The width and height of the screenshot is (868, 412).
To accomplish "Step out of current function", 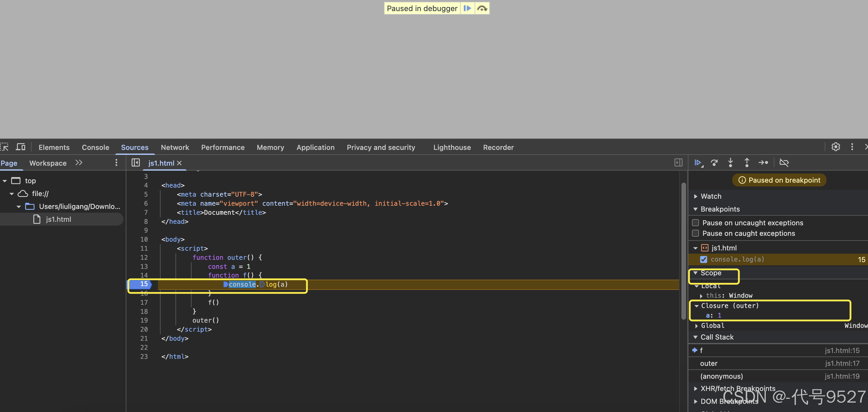I will coord(747,163).
